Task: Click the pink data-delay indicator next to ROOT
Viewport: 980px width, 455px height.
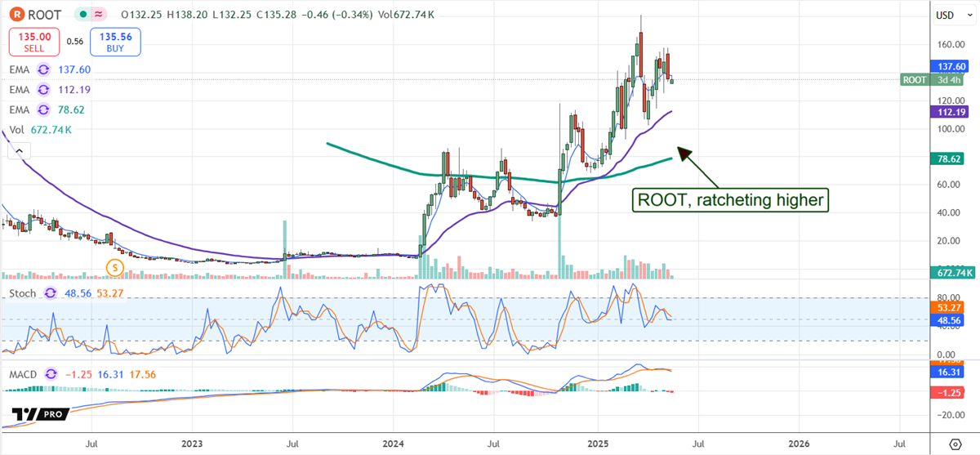Action: pyautogui.click(x=100, y=15)
